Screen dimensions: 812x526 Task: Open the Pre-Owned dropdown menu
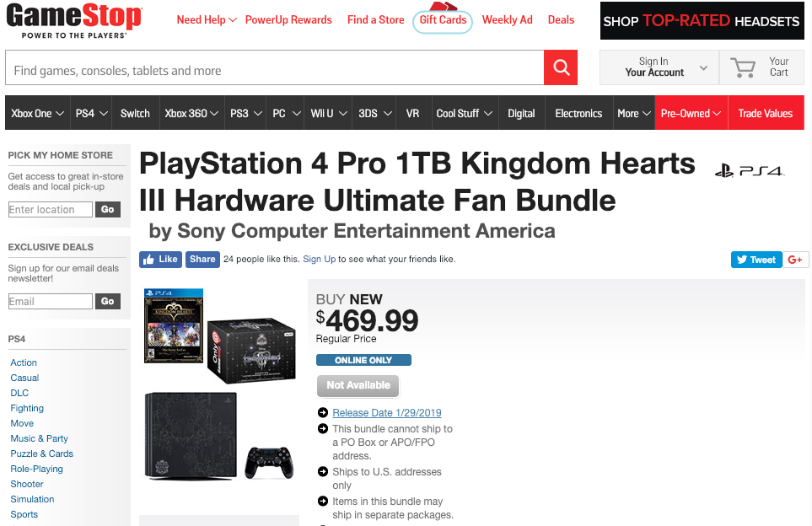[x=691, y=113]
